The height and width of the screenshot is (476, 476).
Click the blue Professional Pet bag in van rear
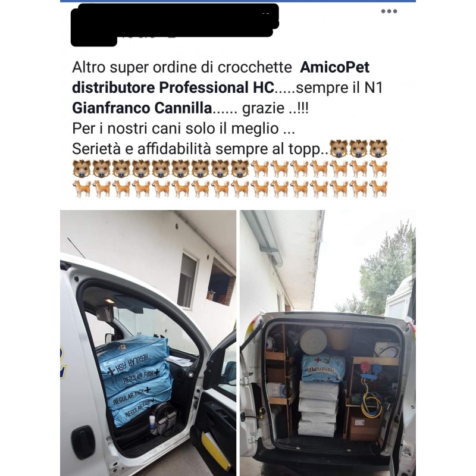(323, 368)
